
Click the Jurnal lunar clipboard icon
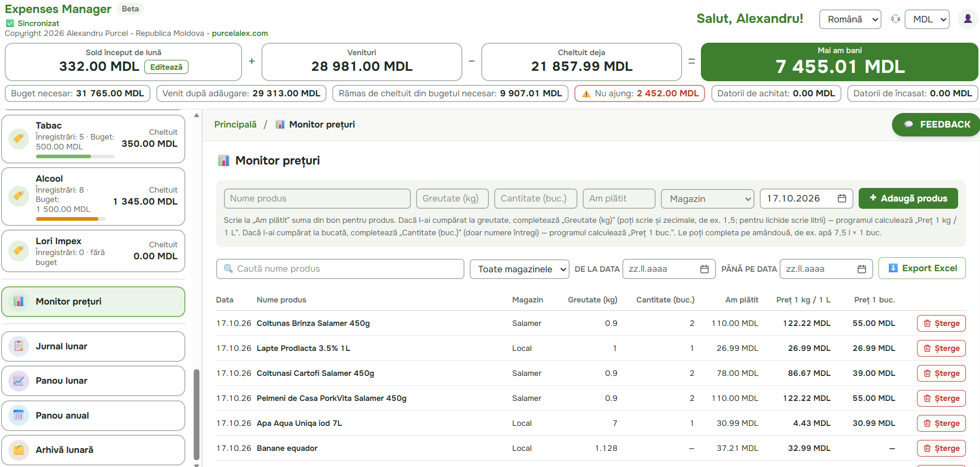click(19, 346)
